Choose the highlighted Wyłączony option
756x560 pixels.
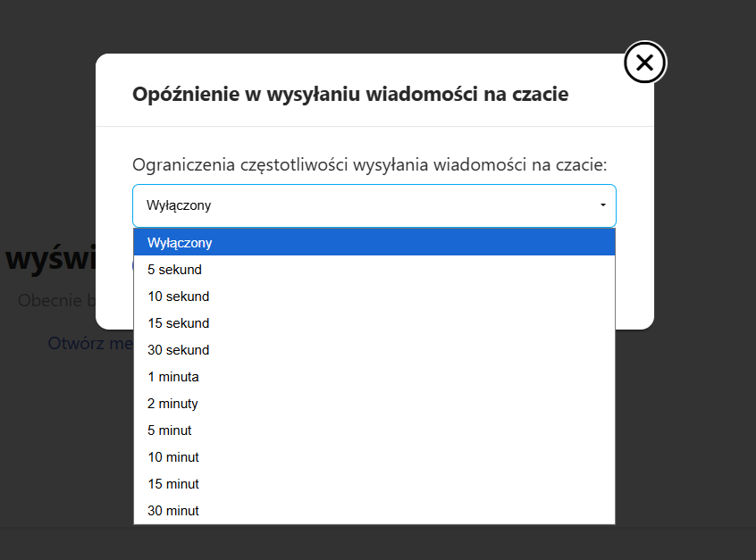(374, 242)
